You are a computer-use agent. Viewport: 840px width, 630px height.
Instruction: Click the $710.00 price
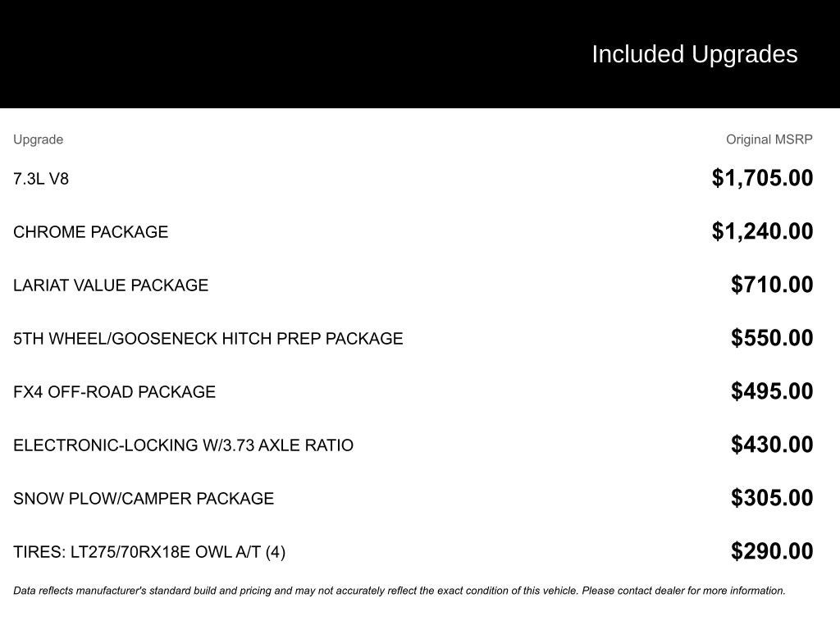pos(772,285)
